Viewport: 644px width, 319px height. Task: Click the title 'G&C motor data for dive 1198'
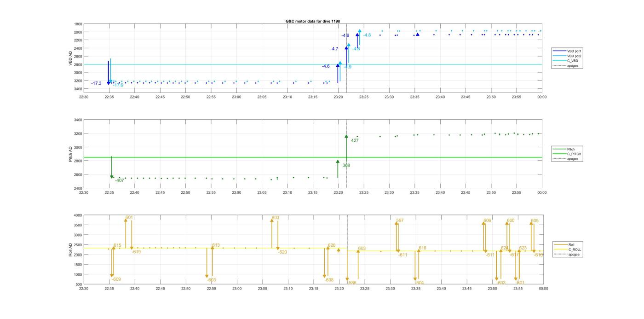313,21
